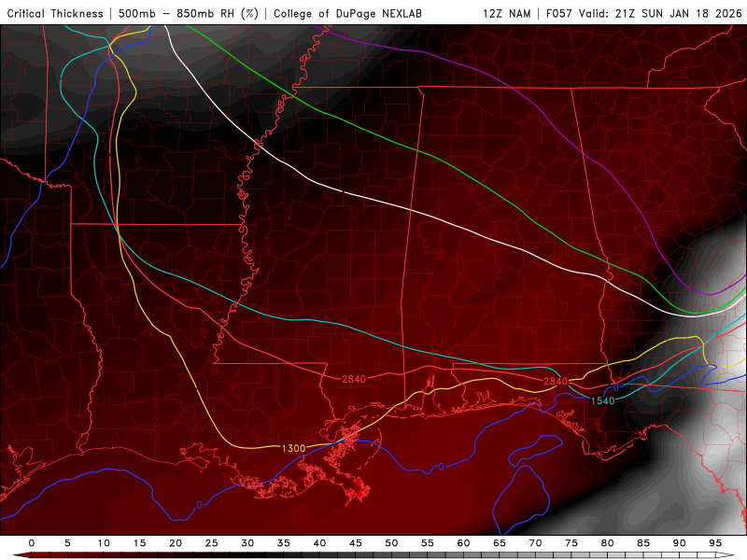The image size is (747, 560).
Task: Click the "F057" forecast hour text
Action: click(x=558, y=14)
